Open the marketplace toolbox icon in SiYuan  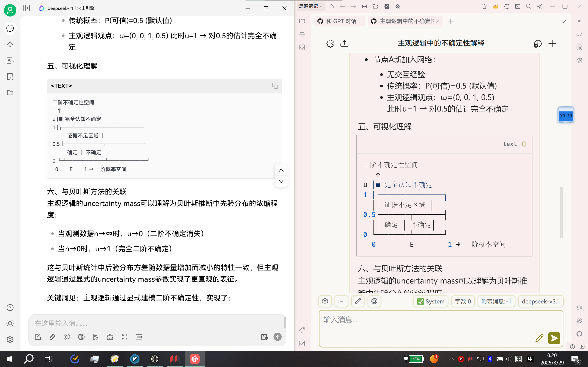[x=495, y=7]
